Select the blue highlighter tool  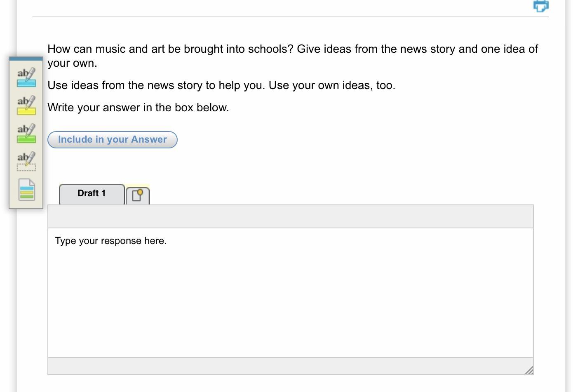click(26, 76)
